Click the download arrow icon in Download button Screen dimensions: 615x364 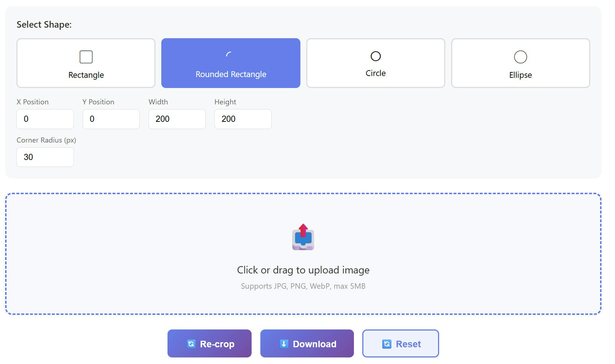click(x=283, y=343)
